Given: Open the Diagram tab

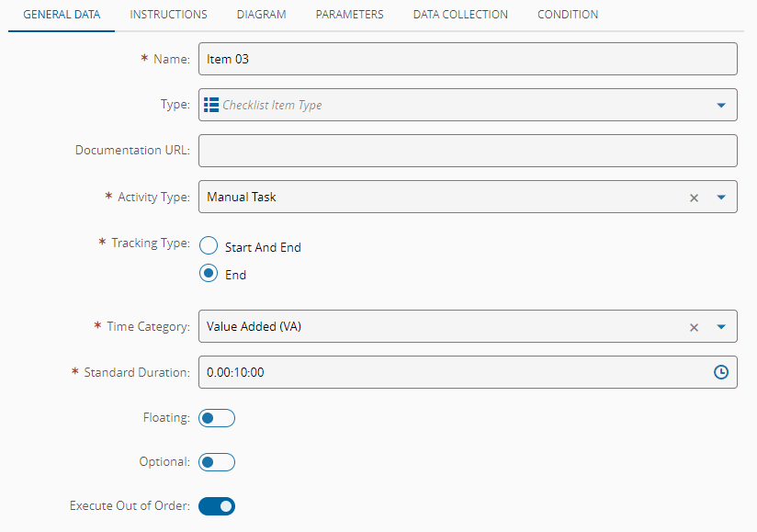Looking at the screenshot, I should tap(261, 15).
